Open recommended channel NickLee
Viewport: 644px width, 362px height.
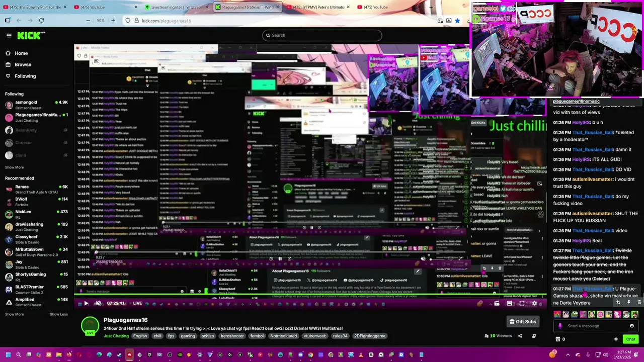point(36,214)
